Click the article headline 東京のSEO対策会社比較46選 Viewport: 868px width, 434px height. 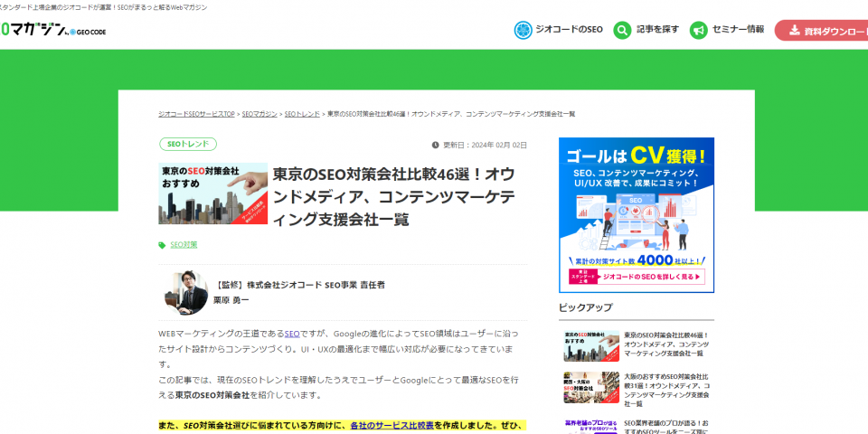[x=394, y=198]
